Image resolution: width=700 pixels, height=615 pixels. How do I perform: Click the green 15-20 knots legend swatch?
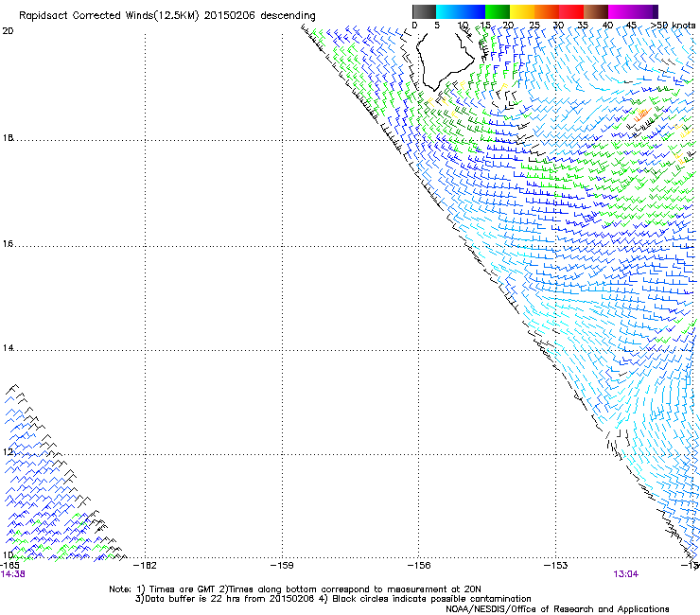(498, 11)
